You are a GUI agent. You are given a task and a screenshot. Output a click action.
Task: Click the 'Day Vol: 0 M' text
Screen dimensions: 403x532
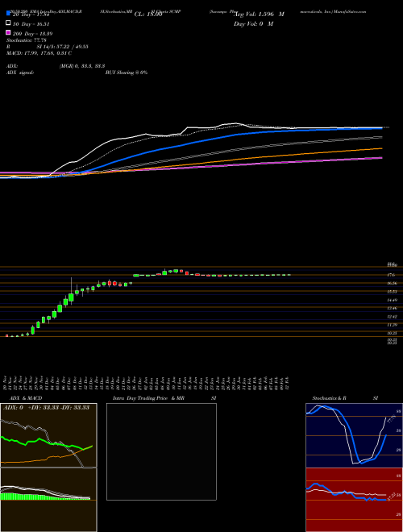point(254,23)
